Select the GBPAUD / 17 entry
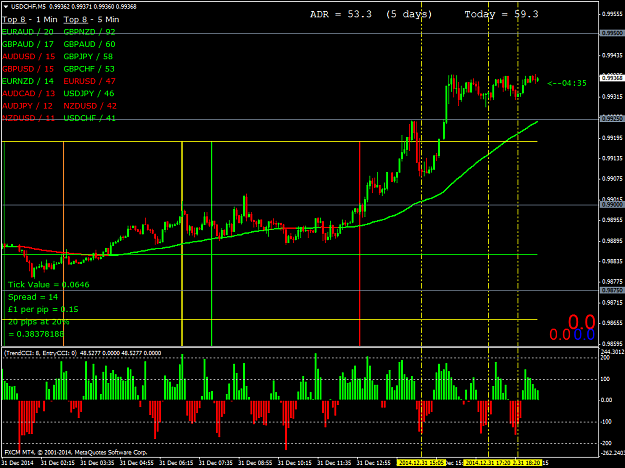 tap(28, 44)
